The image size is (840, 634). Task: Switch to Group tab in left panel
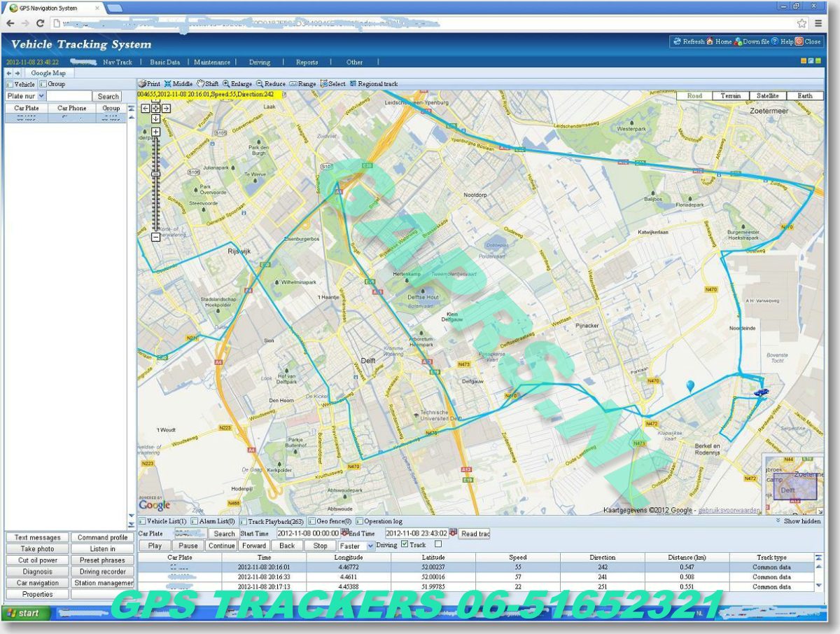coord(52,84)
